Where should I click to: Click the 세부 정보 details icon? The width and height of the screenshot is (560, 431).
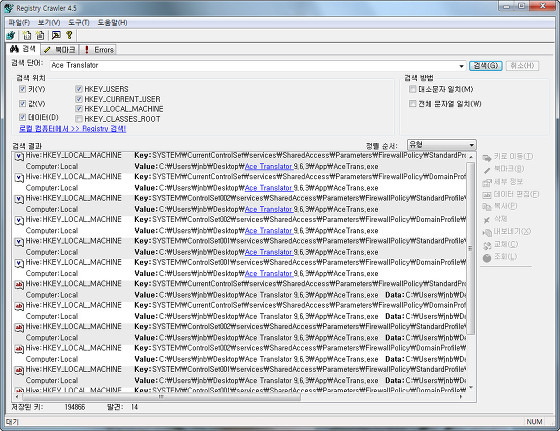click(487, 182)
